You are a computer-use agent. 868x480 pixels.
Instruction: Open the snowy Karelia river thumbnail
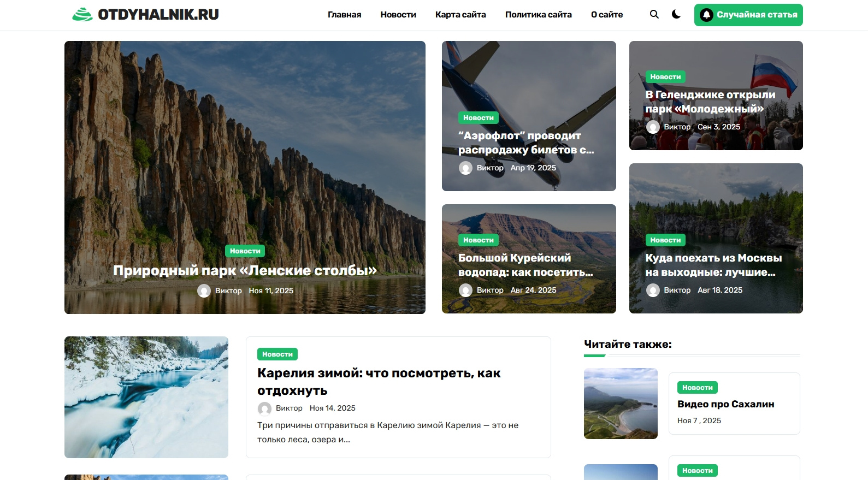(146, 397)
